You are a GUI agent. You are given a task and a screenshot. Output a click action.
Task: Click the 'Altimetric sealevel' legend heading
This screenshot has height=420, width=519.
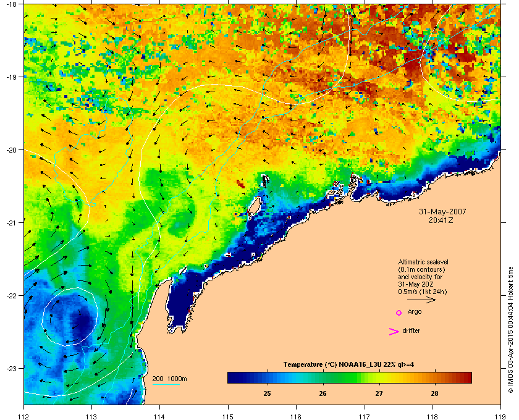423,262
